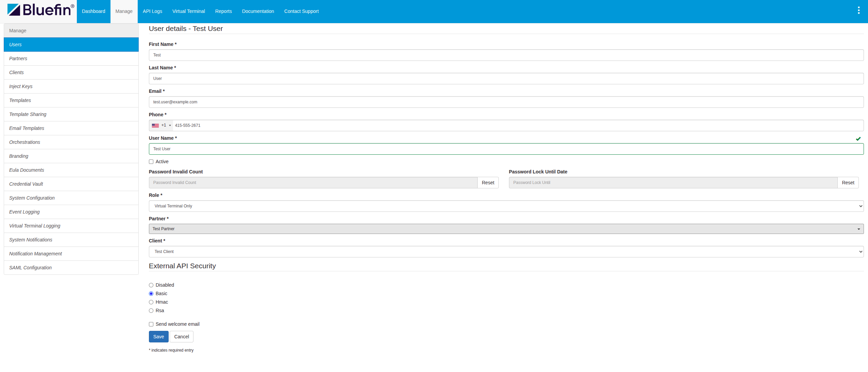Check Send welcome email

click(x=151, y=324)
